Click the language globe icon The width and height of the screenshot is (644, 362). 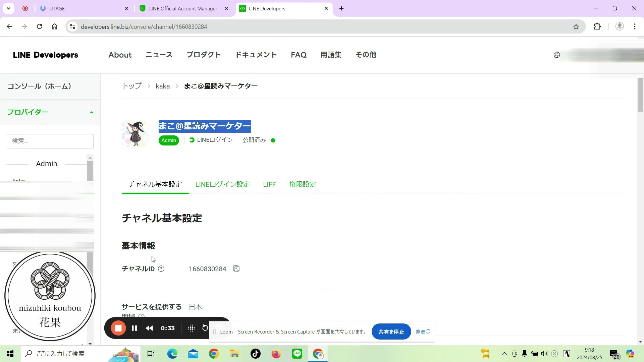556,55
